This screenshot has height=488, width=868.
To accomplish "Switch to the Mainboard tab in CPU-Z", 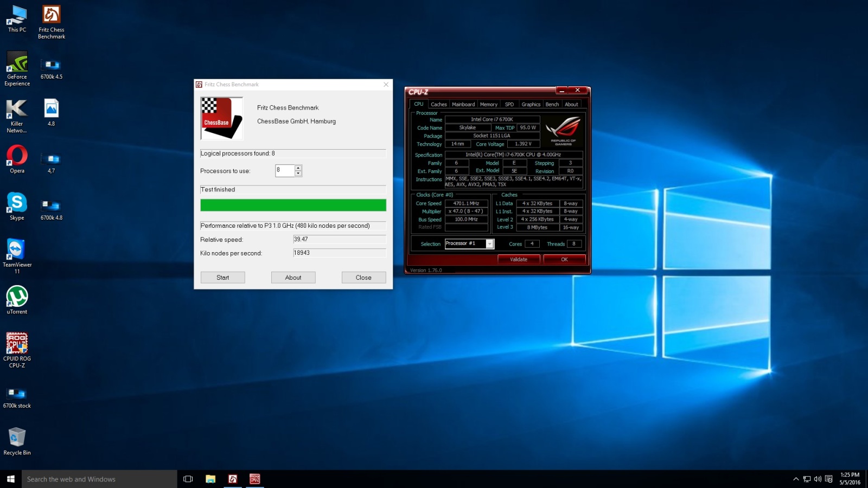I will point(463,104).
